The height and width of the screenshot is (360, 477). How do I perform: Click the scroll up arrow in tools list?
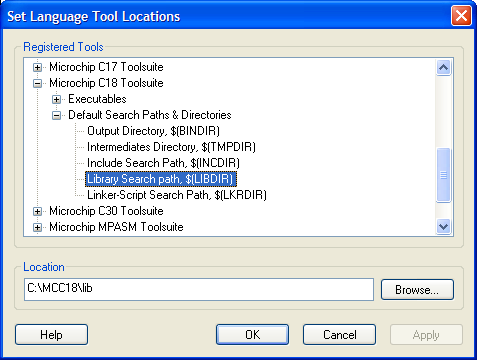coord(443,68)
